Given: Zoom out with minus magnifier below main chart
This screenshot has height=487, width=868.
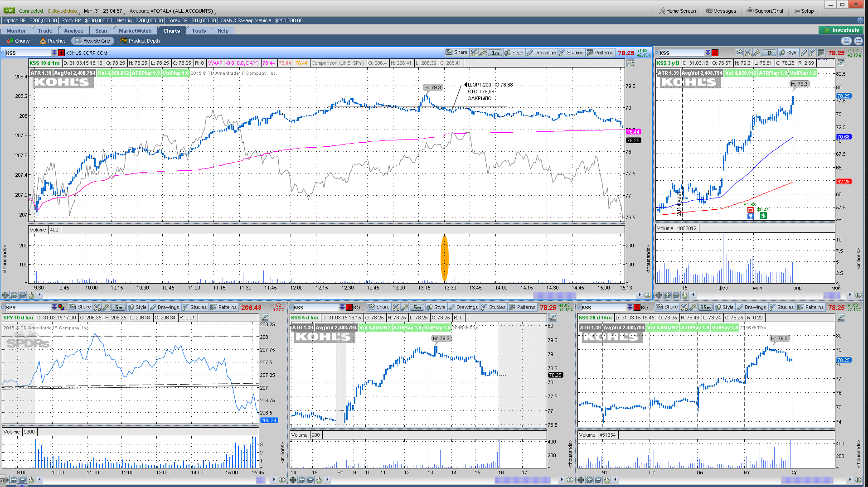Looking at the screenshot, I should click(23, 295).
